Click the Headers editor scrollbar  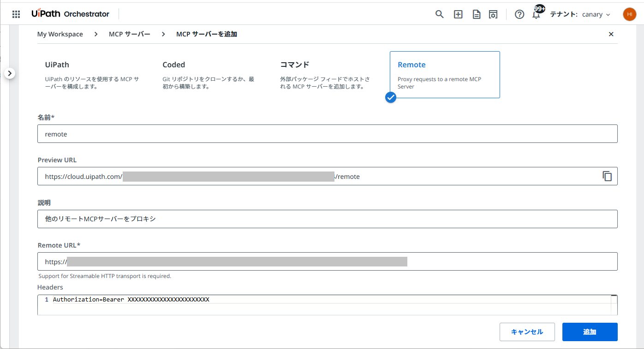click(614, 305)
